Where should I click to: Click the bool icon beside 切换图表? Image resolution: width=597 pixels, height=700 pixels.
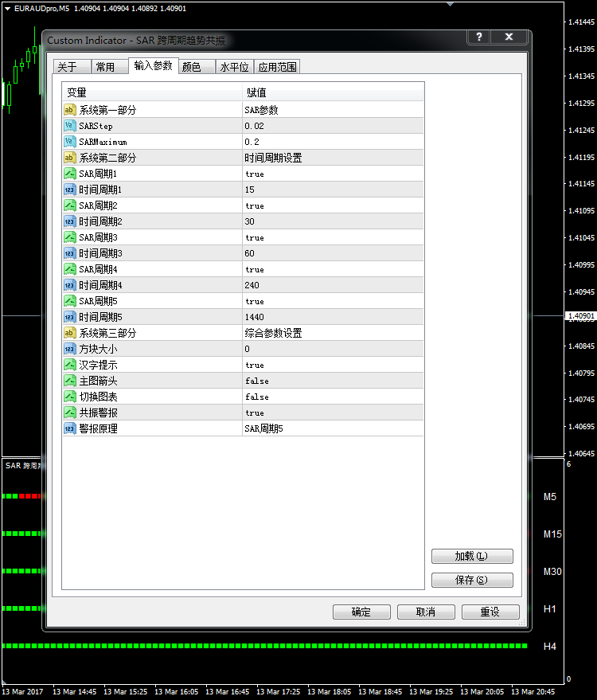[x=69, y=397]
